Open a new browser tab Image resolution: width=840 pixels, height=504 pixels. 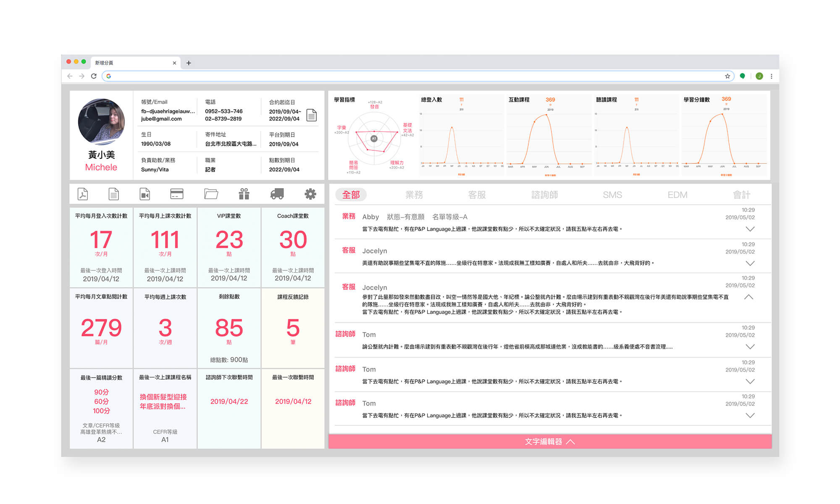pos(189,63)
